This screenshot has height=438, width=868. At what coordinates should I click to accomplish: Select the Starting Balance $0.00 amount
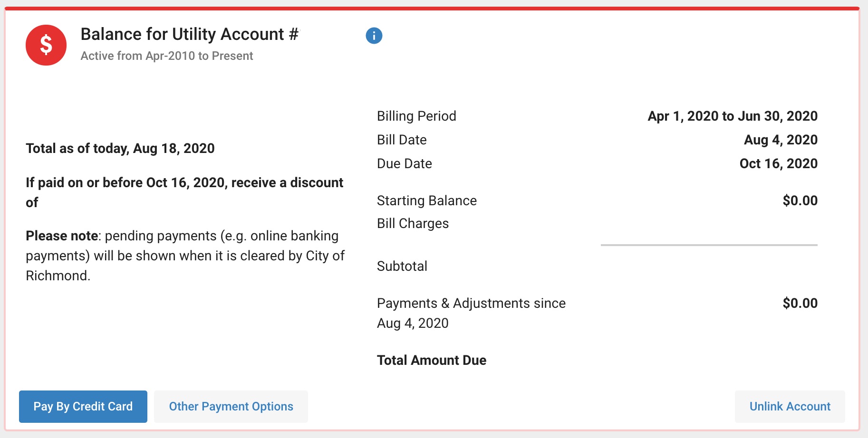click(x=800, y=200)
